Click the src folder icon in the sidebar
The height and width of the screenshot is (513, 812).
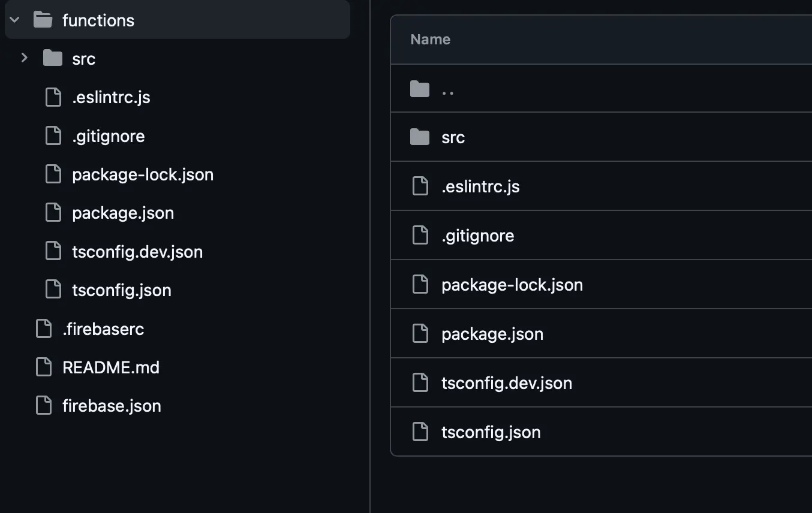pyautogui.click(x=52, y=58)
